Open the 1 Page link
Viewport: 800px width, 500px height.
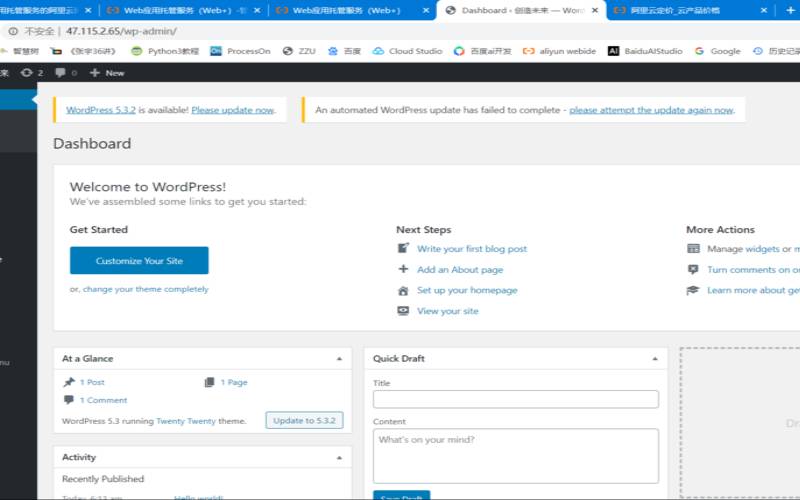pos(234,382)
